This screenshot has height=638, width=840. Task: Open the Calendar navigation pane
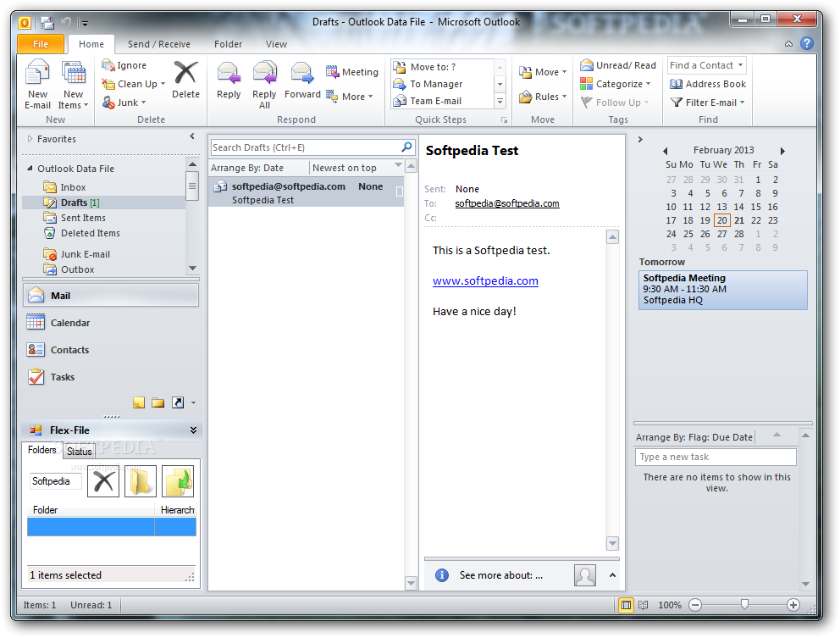click(x=111, y=323)
